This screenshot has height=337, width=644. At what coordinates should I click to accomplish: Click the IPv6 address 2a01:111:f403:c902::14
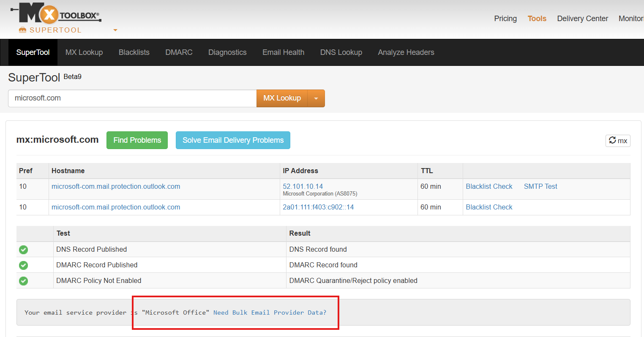tap(318, 207)
